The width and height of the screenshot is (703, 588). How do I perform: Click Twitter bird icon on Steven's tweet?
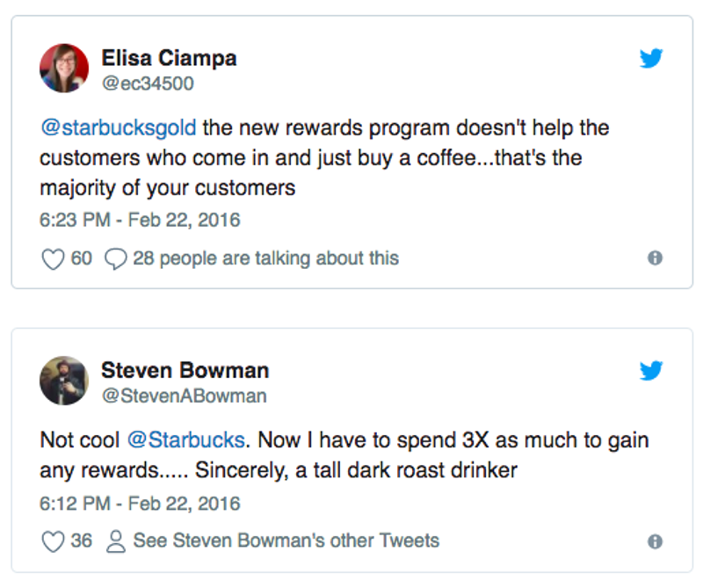[651, 371]
